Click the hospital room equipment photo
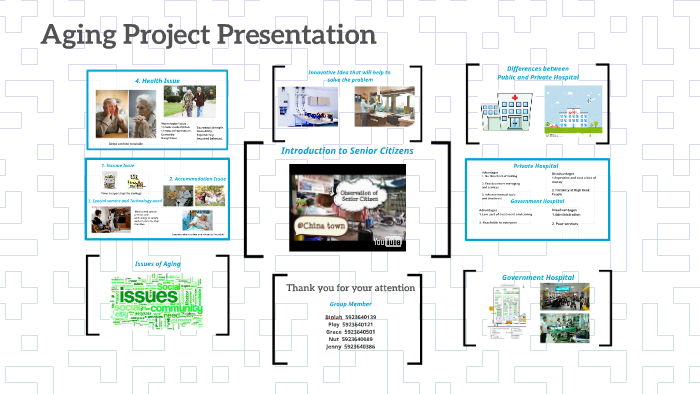The width and height of the screenshot is (700, 394). coord(308,107)
